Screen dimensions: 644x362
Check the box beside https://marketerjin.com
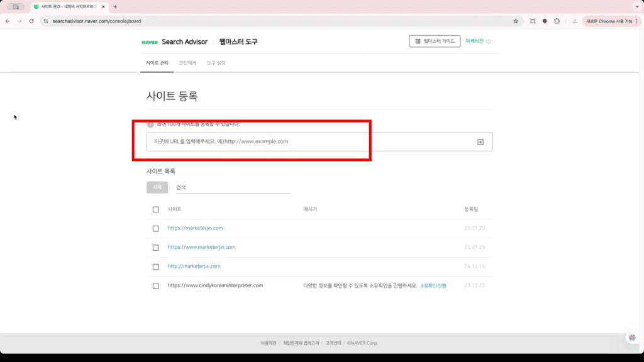pyautogui.click(x=155, y=228)
